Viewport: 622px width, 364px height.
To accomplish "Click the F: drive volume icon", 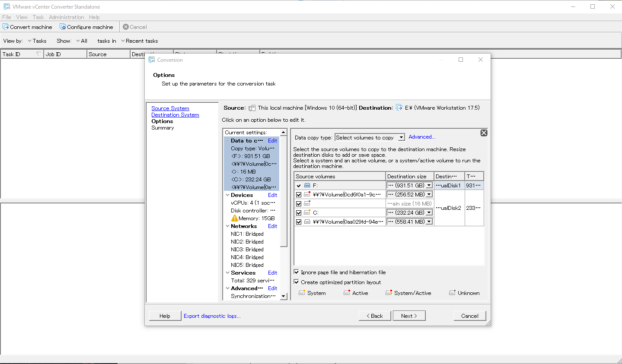I will (x=307, y=185).
